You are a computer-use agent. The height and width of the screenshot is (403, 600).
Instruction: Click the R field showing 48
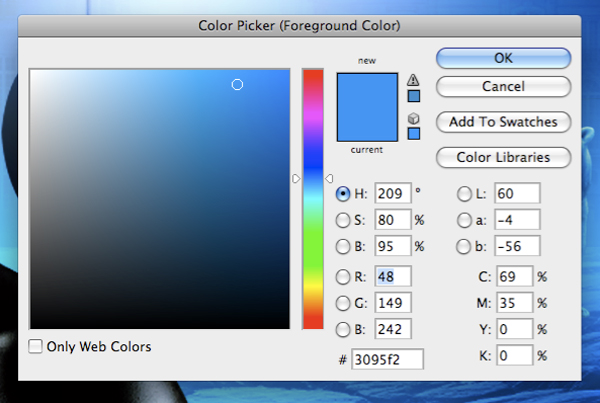[x=393, y=276]
